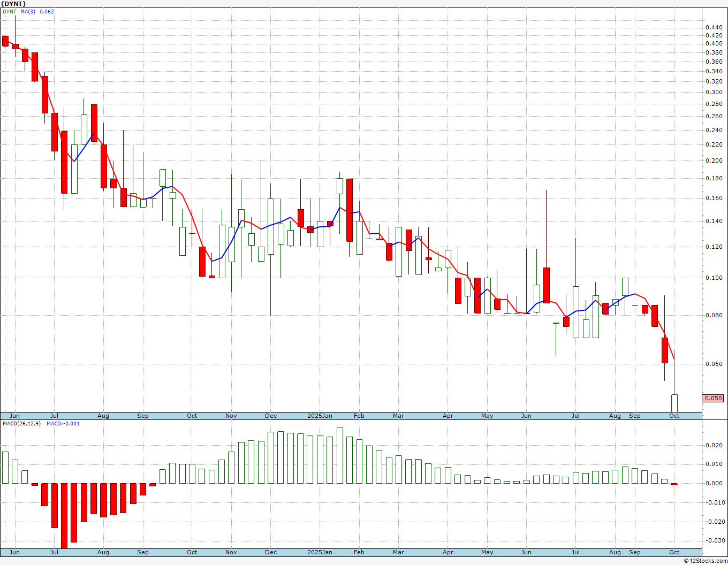Click the 0.220 price axis label

714,144
